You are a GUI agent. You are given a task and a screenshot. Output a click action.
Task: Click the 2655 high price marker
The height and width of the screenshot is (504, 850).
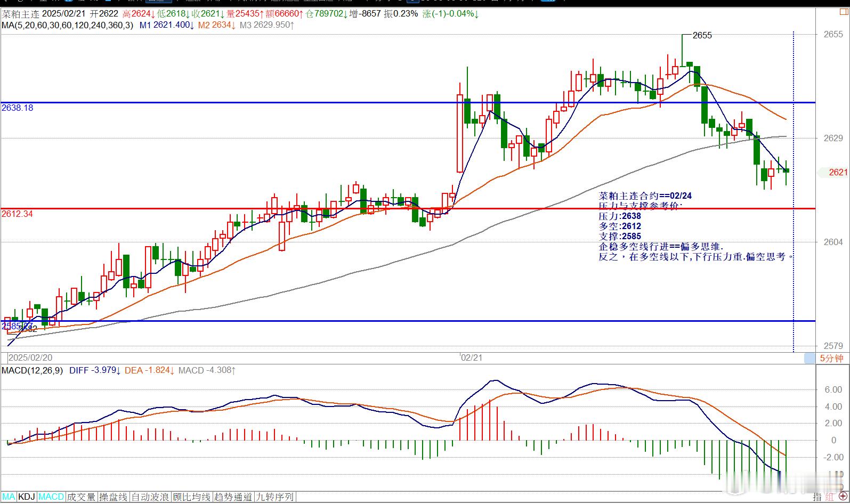coord(702,35)
